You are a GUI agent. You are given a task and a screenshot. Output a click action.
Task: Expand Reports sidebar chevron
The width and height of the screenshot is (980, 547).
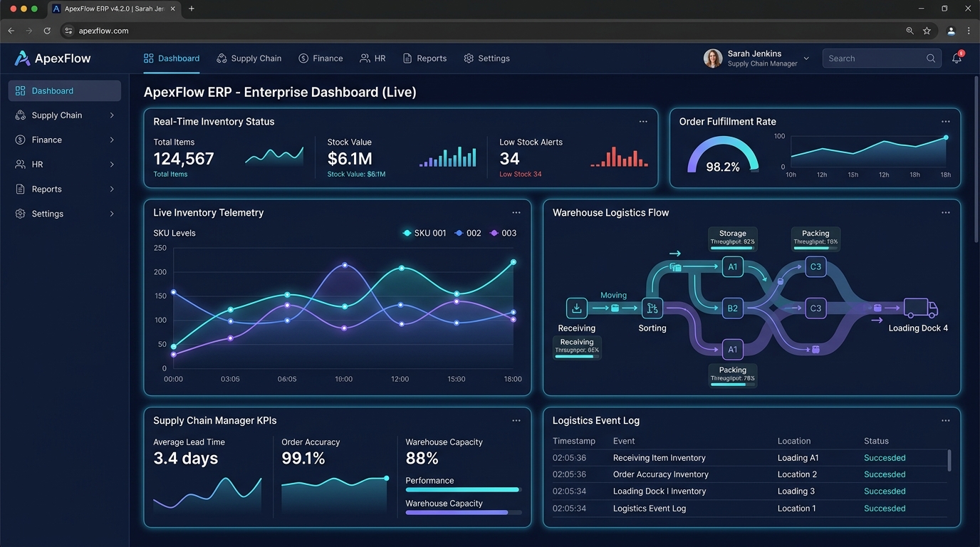point(112,189)
